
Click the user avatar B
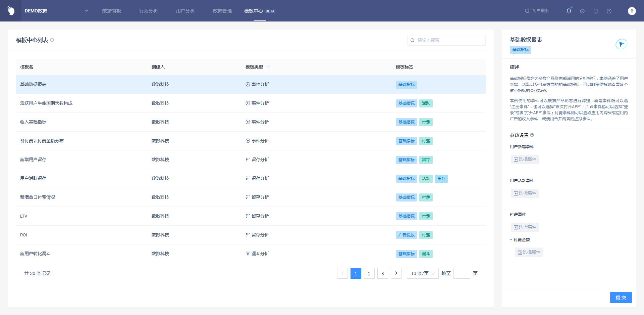point(632,11)
